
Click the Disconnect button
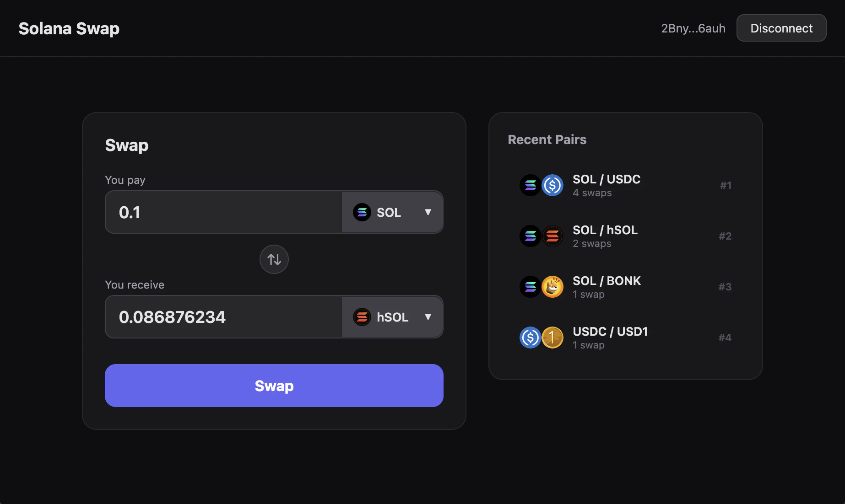click(x=781, y=28)
